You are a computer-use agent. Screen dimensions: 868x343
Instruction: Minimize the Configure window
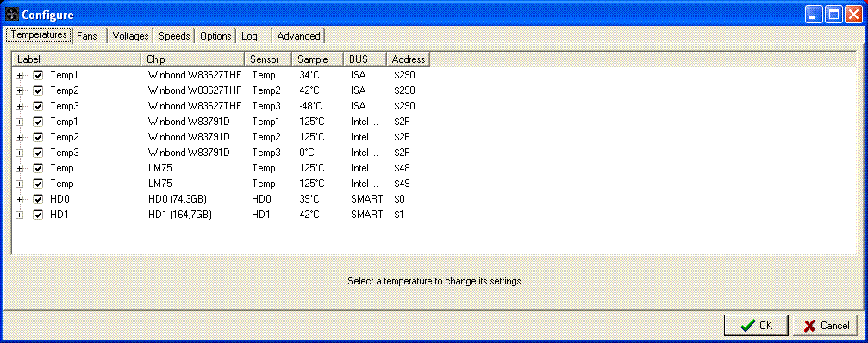[814, 15]
